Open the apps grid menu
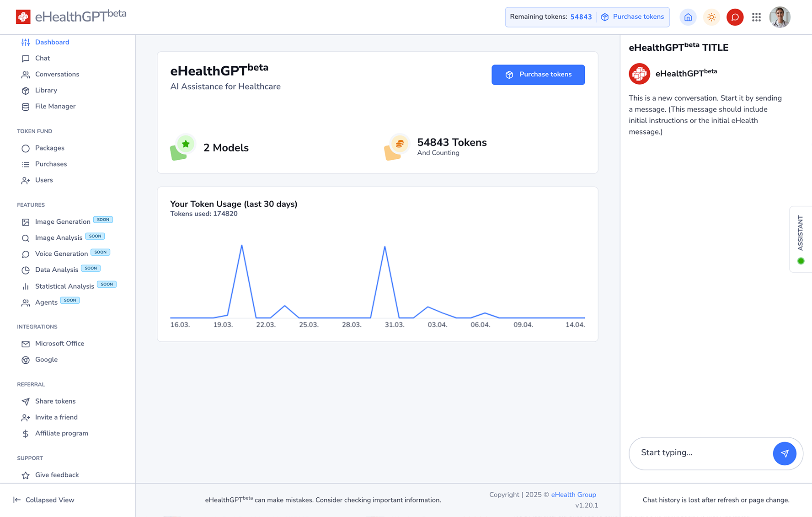 [x=756, y=17]
